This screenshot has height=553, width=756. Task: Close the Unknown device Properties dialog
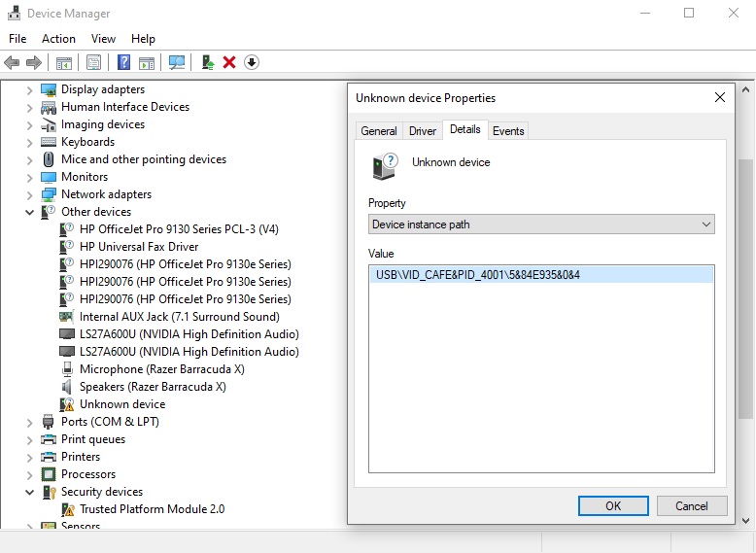click(x=720, y=97)
